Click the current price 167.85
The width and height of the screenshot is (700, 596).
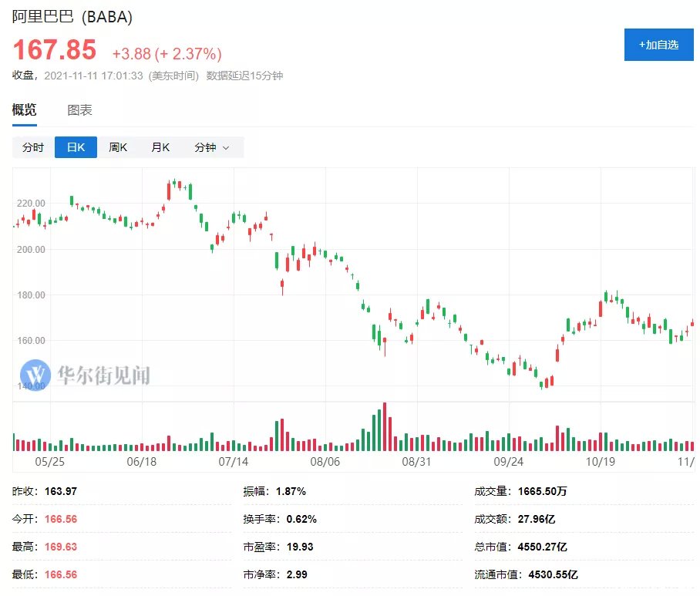point(55,49)
